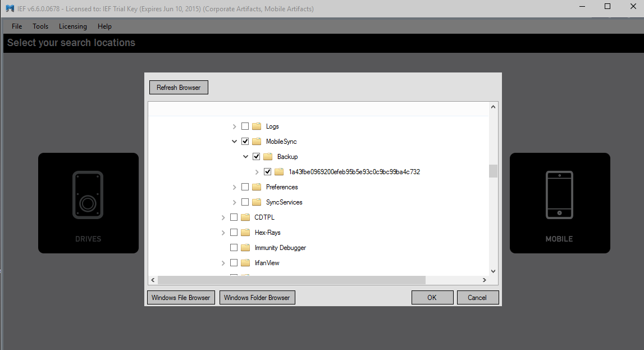Expand the Logs folder node
This screenshot has height=350, width=644.
coord(235,126)
